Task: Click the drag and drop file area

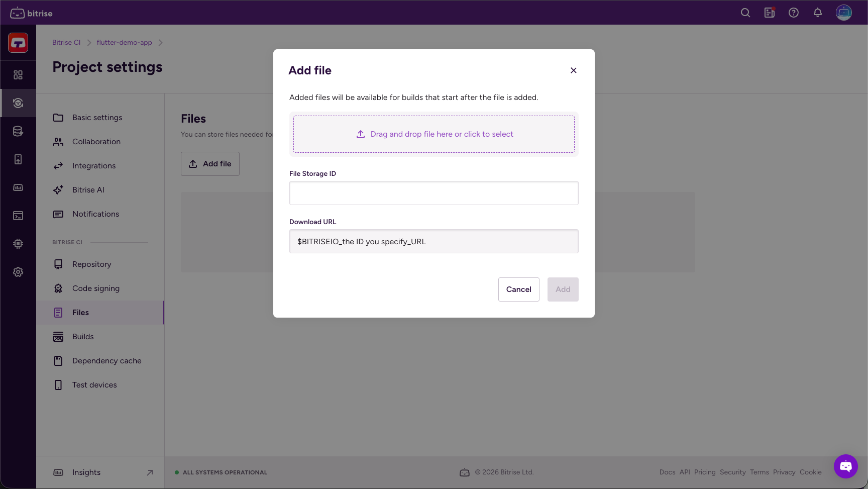Action: (x=434, y=134)
